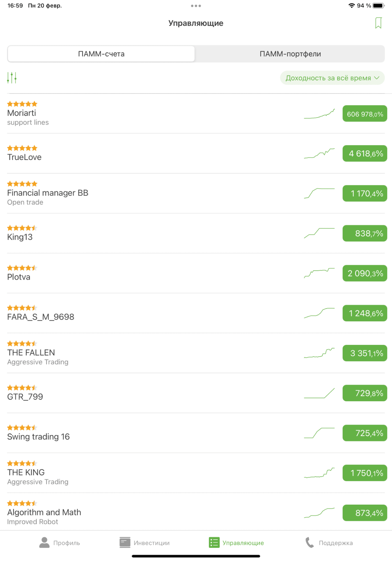Open the Moriarti manager entry
This screenshot has height=561, width=392.
click(196, 113)
